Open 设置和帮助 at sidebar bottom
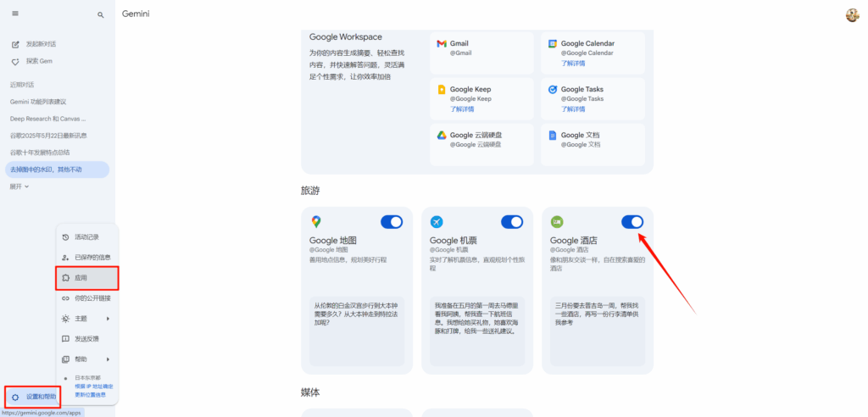Screen dimensions: 868x417 33,397
